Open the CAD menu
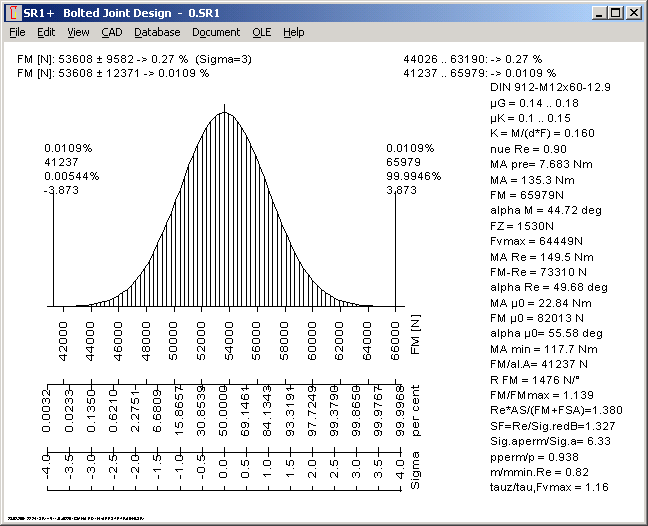The width and height of the screenshot is (648, 526). (111, 32)
